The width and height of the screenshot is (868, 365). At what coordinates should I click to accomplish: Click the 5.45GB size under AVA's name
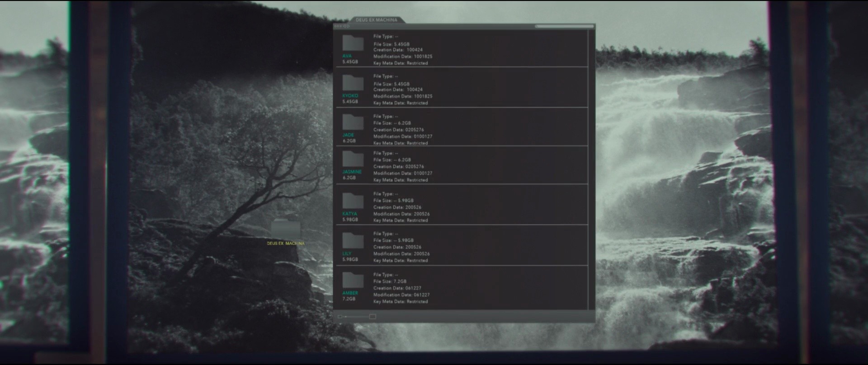350,62
